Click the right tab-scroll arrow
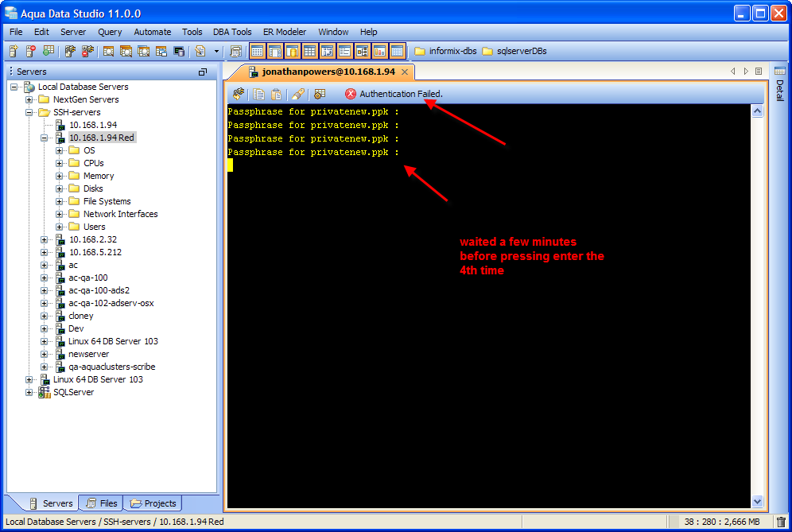 746,72
